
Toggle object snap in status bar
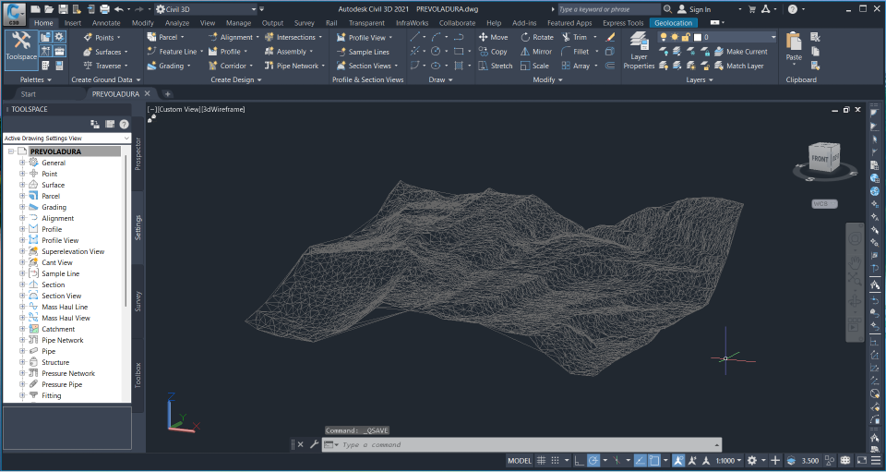click(654, 461)
